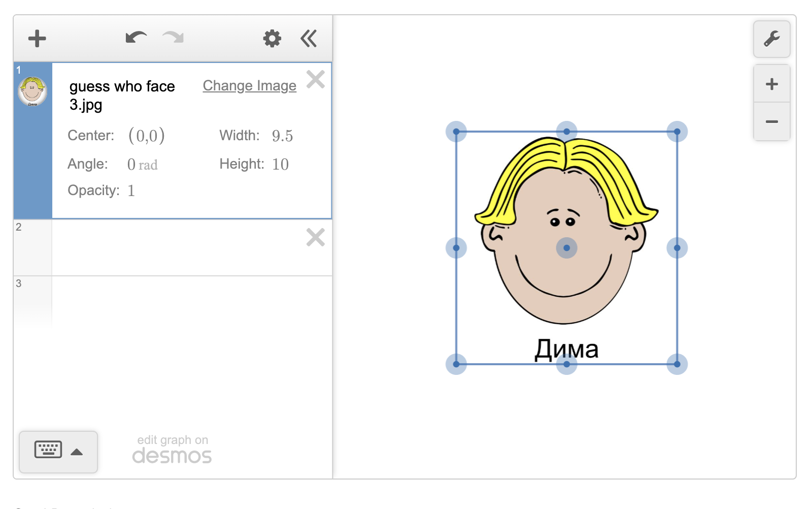Viewport: 812px width, 509px height.
Task: Click the X on expression row 2
Action: click(x=316, y=237)
